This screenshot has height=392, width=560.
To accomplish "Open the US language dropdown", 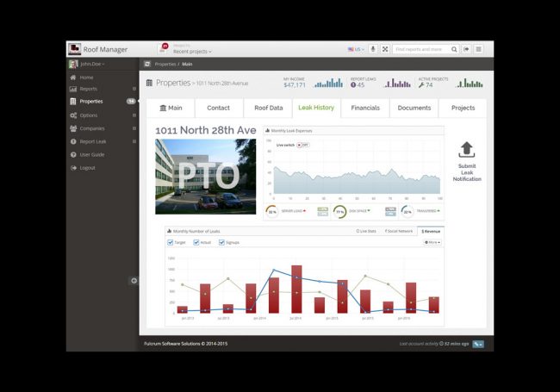I will click(x=356, y=49).
